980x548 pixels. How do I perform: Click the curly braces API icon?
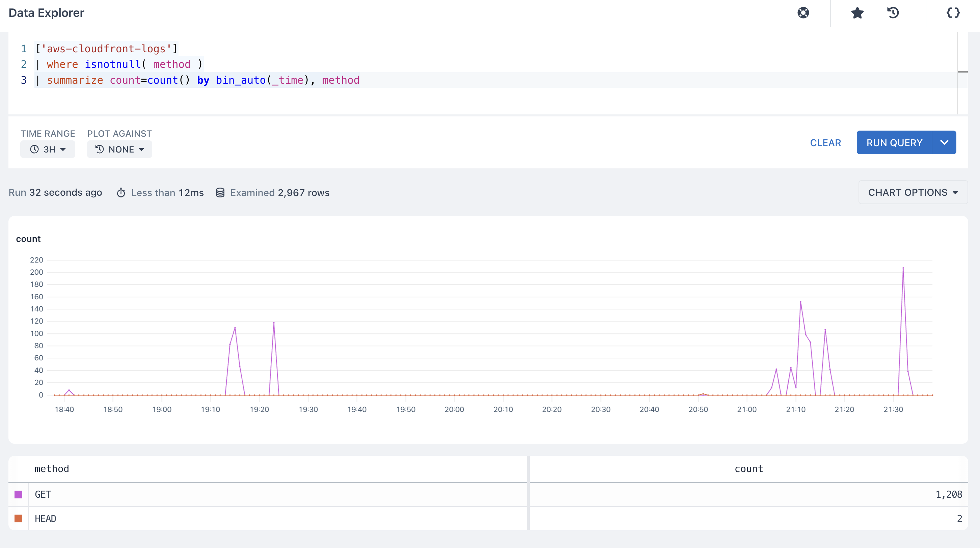tap(953, 13)
